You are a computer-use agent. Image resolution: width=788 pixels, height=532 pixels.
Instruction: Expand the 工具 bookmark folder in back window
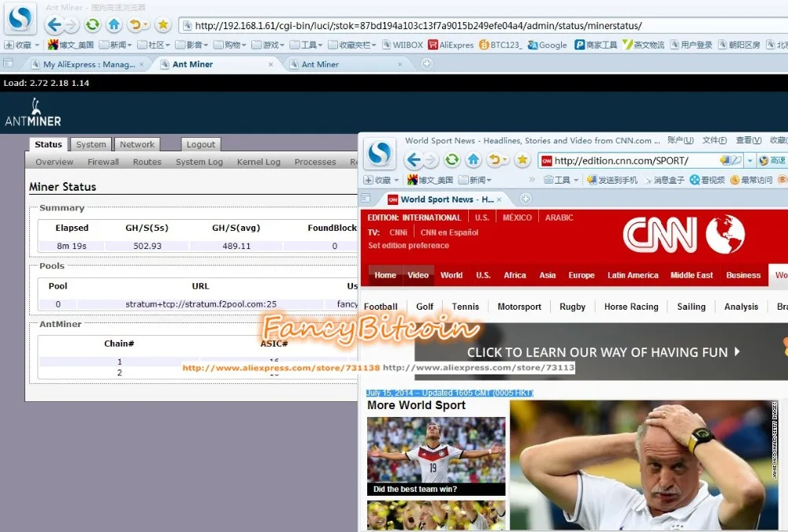click(x=306, y=45)
